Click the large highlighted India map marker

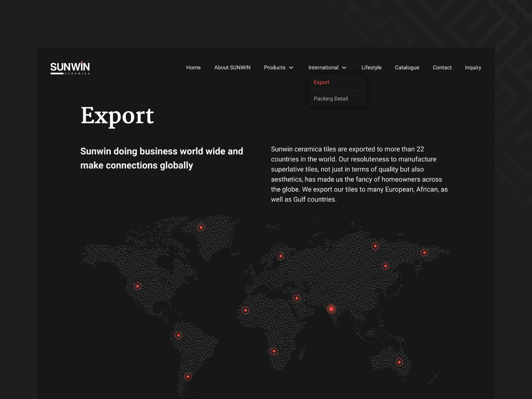click(331, 309)
